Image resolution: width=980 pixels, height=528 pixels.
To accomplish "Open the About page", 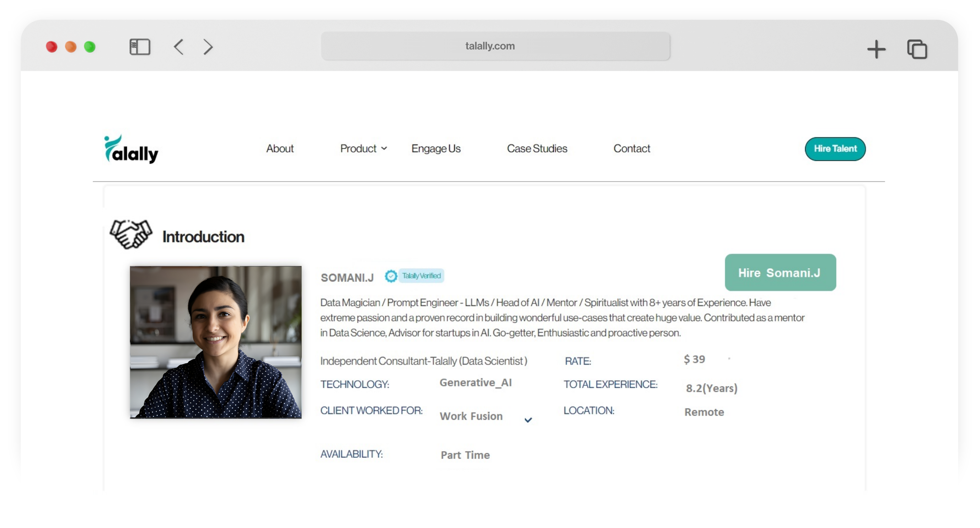I will click(x=280, y=148).
